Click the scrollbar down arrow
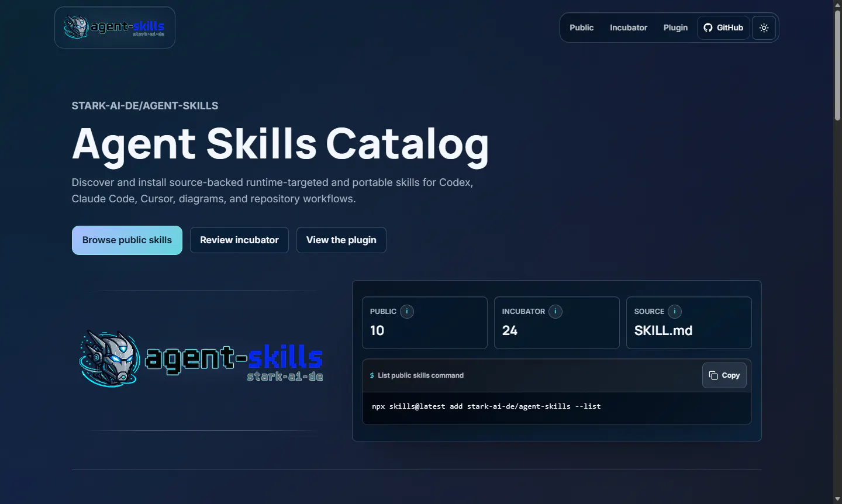The width and height of the screenshot is (842, 504). coord(837,499)
